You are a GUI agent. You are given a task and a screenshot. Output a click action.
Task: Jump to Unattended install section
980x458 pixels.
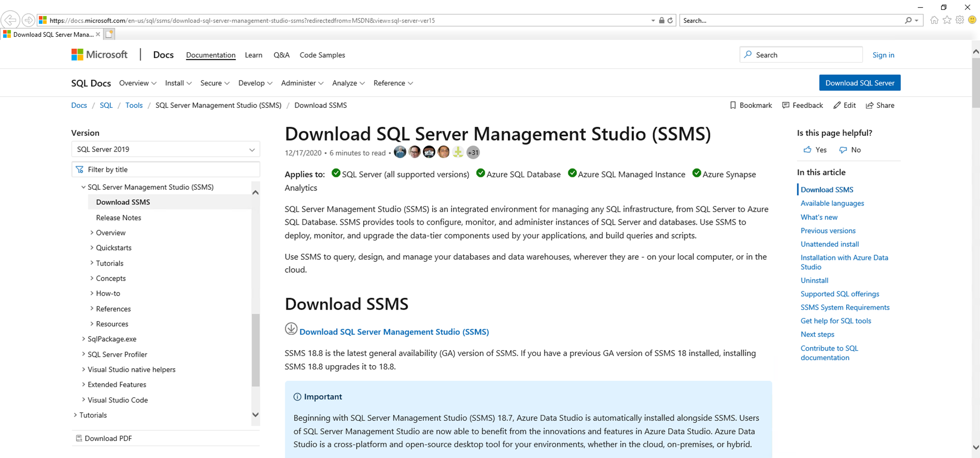830,244
